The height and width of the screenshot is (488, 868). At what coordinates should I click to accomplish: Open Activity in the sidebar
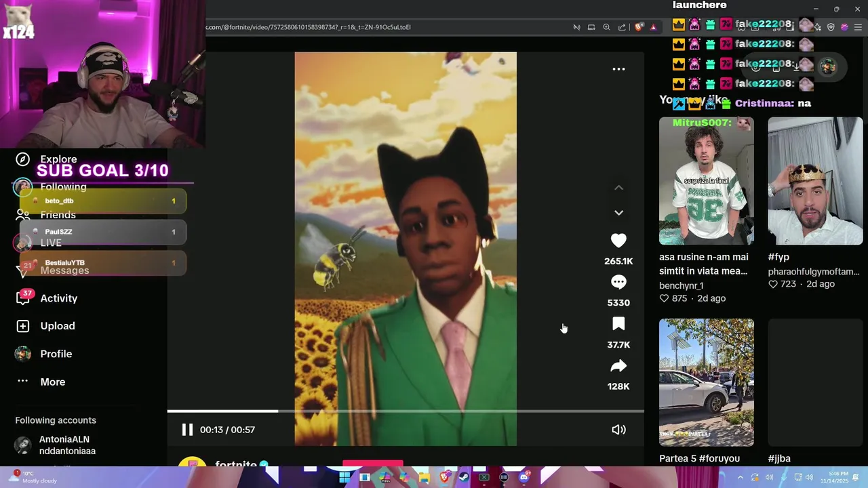coord(58,298)
